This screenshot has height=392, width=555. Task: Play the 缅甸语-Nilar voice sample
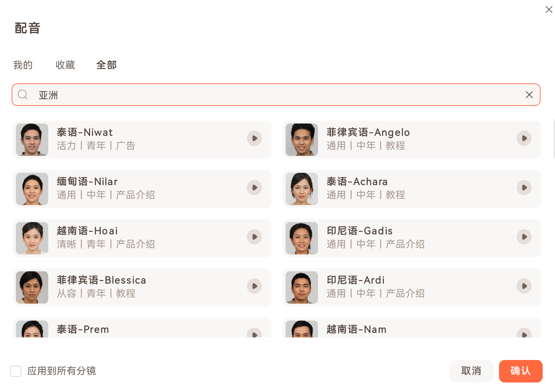click(x=254, y=188)
